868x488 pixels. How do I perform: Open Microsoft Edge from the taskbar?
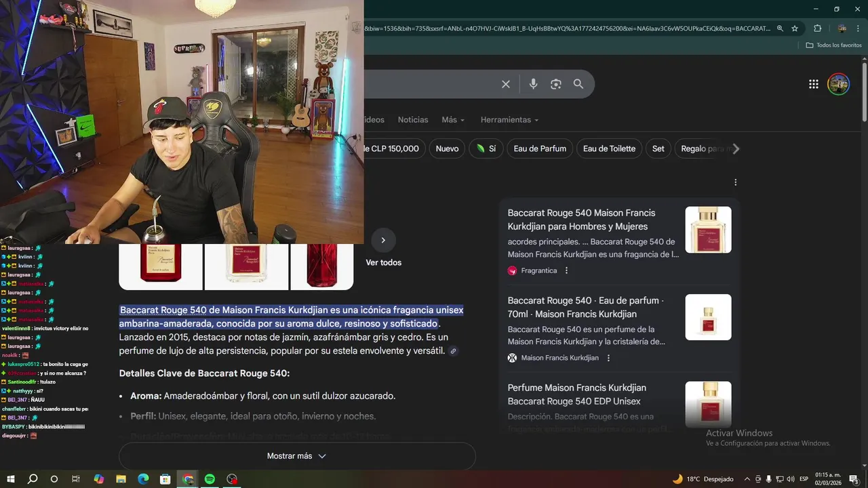pyautogui.click(x=143, y=479)
